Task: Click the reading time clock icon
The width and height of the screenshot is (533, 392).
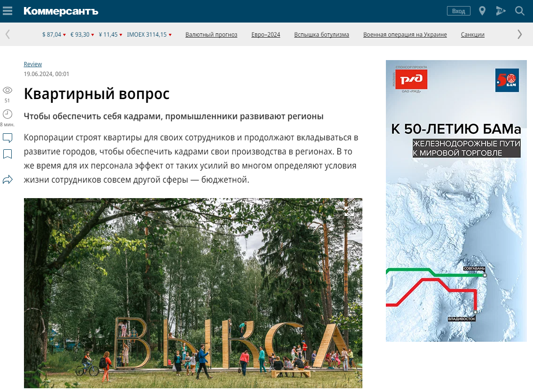Action: [x=8, y=114]
